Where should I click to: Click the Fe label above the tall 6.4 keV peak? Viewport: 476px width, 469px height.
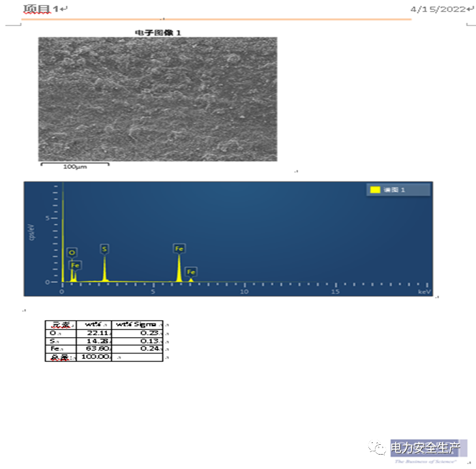(179, 249)
